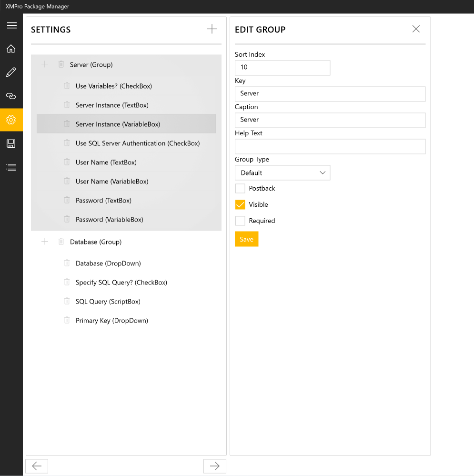Disable the Visible checkbox

[x=240, y=204]
